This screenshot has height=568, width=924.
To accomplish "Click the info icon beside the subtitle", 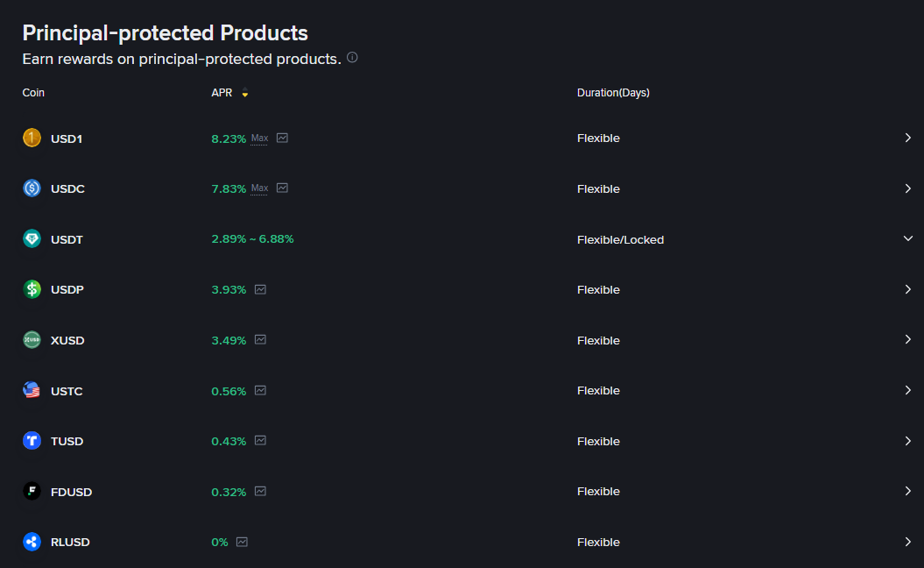I will [352, 57].
